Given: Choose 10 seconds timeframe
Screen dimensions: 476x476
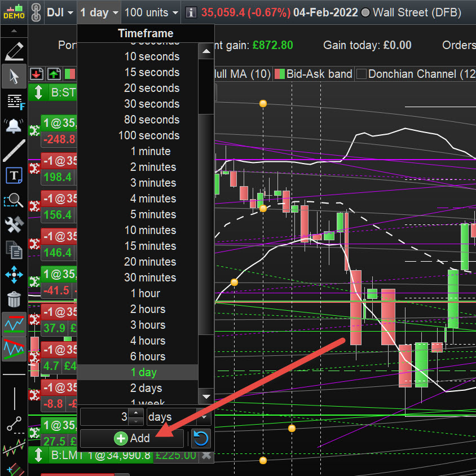Looking at the screenshot, I should tap(138, 56).
